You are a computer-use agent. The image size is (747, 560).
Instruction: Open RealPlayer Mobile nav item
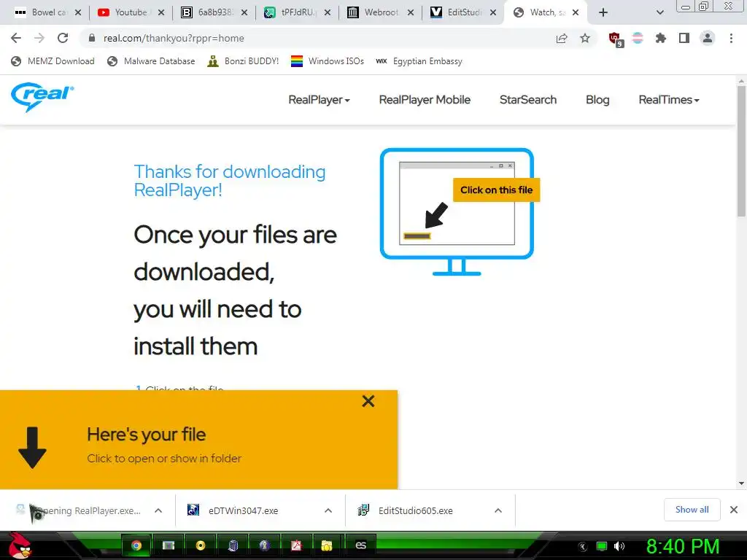[425, 99]
